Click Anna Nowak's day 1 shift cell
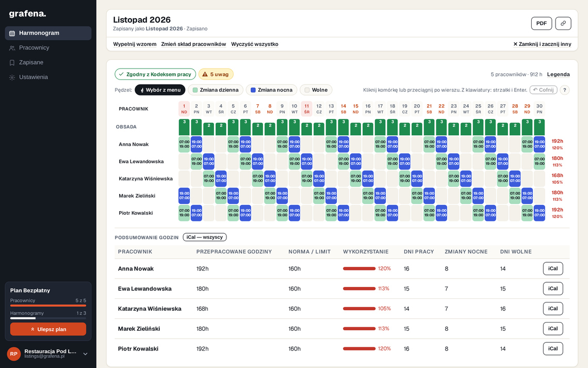Viewport: 588px width, 368px height. click(184, 145)
